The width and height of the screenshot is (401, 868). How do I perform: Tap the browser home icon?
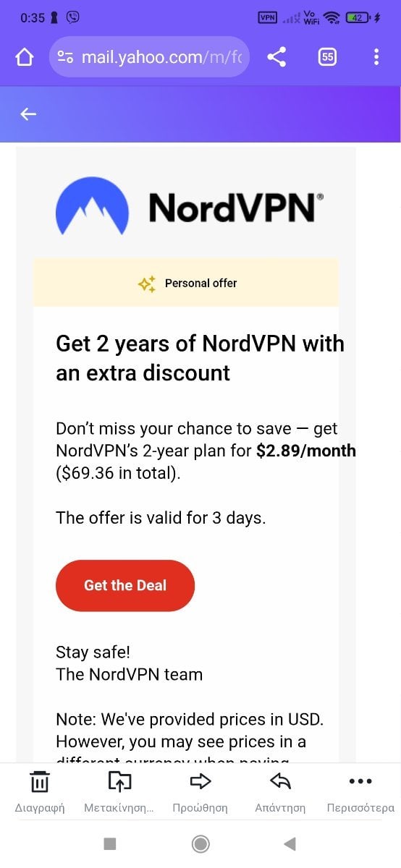[25, 57]
